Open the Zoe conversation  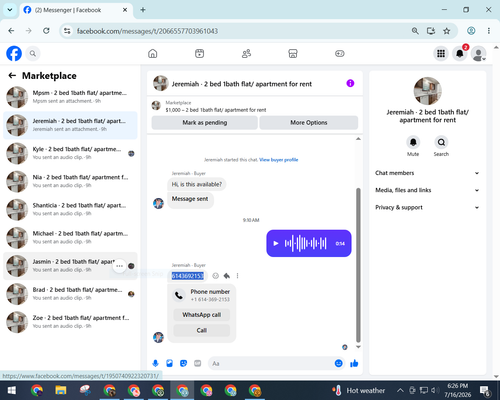pos(70,322)
